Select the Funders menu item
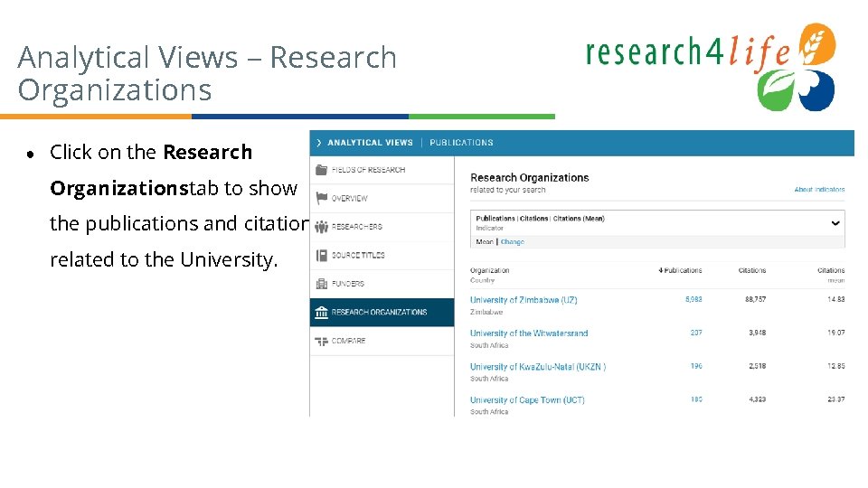The width and height of the screenshot is (868, 488). [x=382, y=284]
